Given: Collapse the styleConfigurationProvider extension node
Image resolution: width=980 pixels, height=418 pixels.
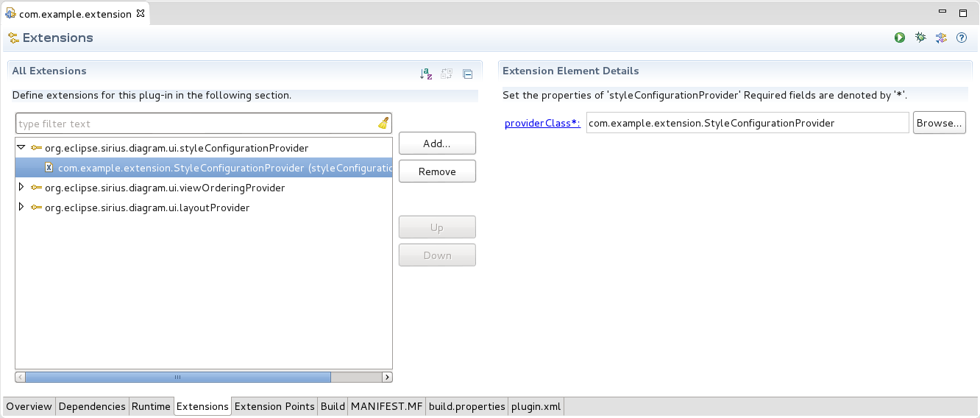Looking at the screenshot, I should (x=21, y=147).
